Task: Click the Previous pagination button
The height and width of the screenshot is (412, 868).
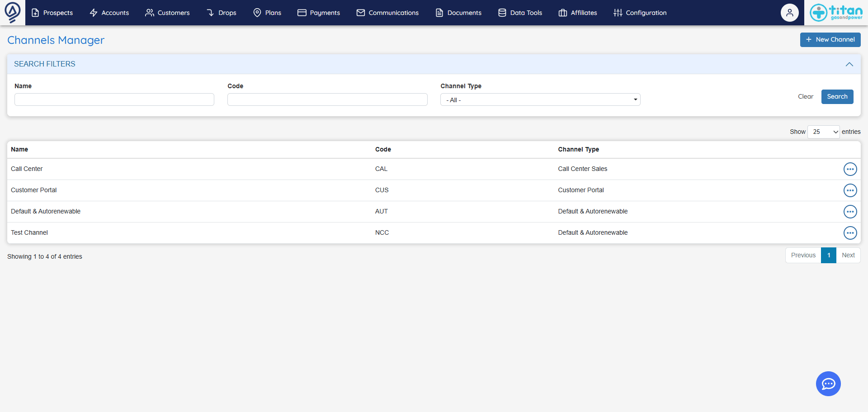Action: pos(803,255)
